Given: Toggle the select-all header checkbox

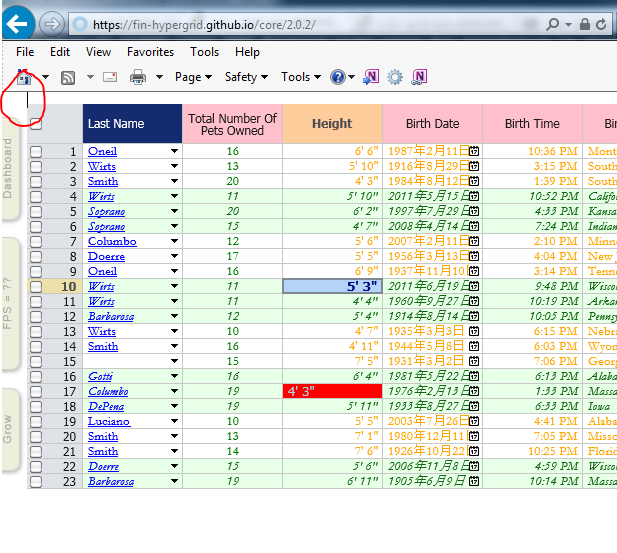Looking at the screenshot, I should (x=36, y=124).
